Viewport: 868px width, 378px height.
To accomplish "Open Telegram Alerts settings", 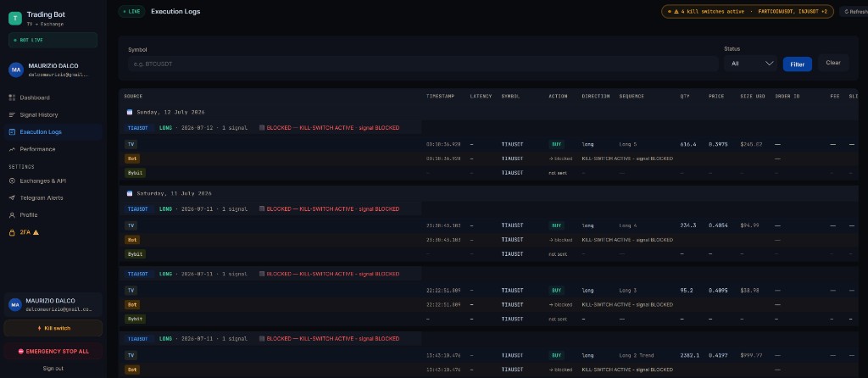I will point(42,197).
